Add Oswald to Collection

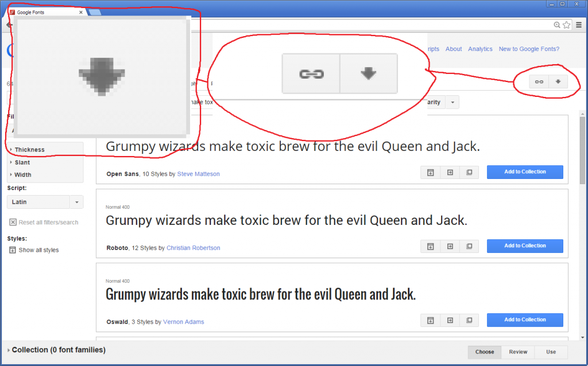(525, 320)
